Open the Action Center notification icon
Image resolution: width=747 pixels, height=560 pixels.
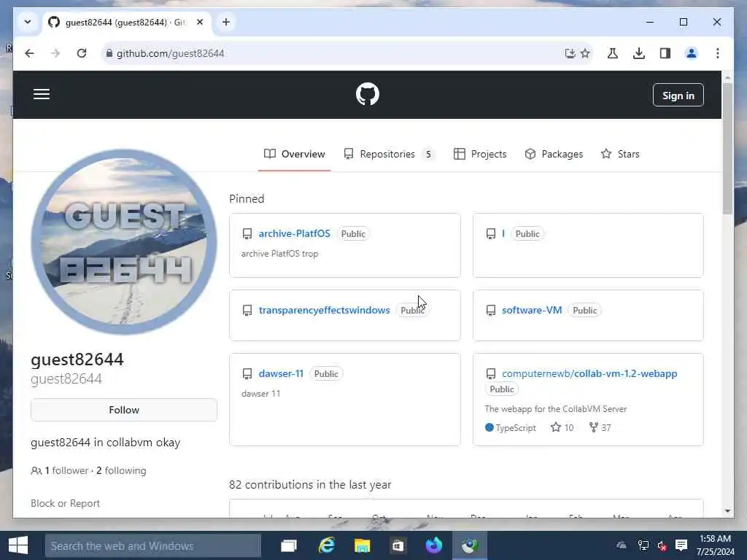pos(681,545)
